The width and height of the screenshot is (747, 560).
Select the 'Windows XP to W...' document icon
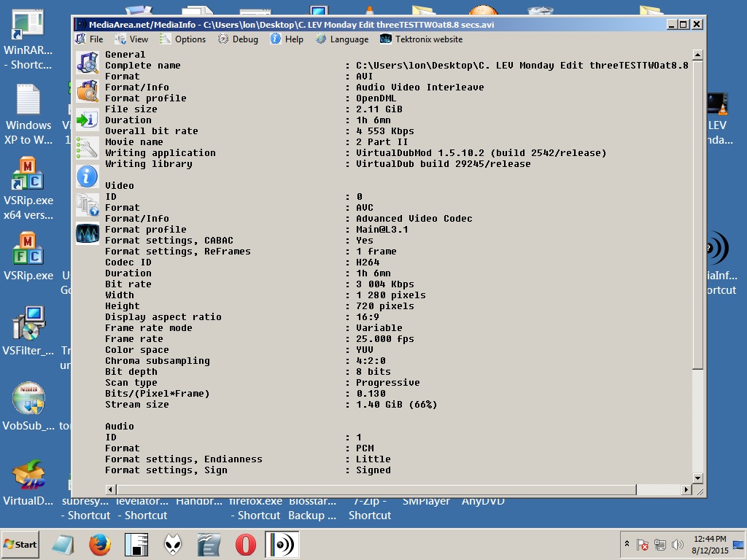tap(28, 114)
